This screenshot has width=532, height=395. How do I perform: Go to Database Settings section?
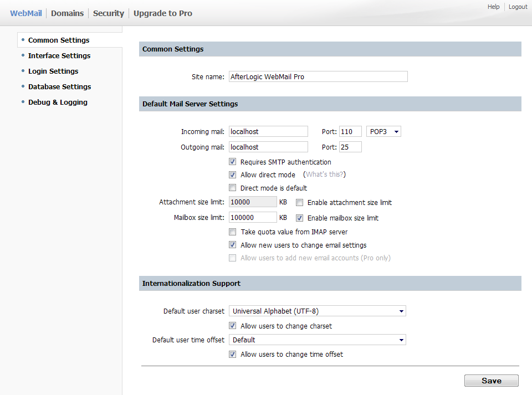59,87
